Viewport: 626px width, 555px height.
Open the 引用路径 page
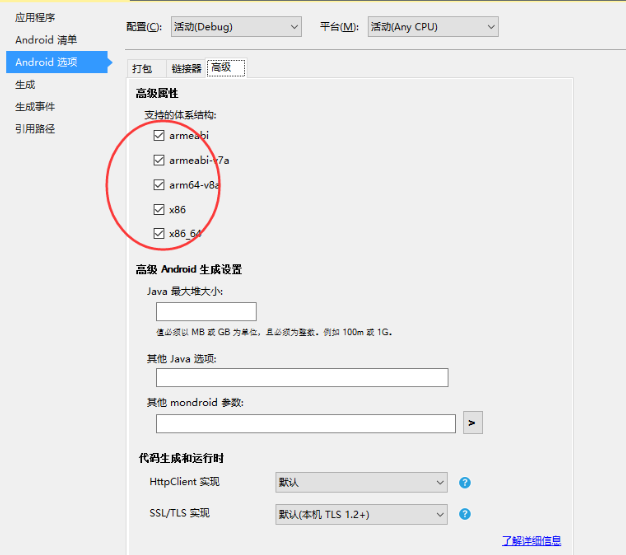[35, 129]
